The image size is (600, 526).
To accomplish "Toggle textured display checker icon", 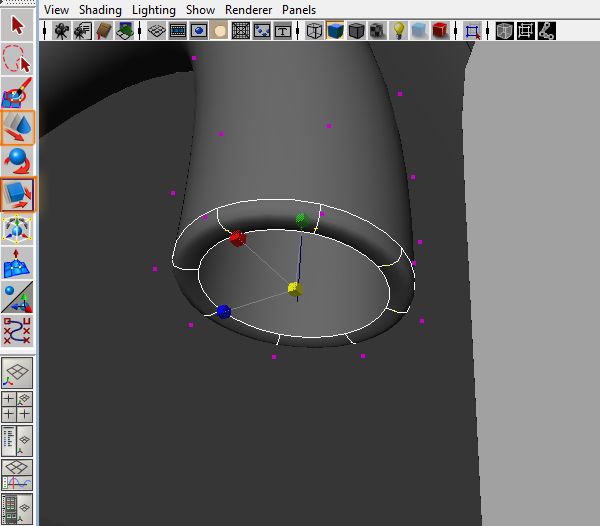I will tap(378, 31).
